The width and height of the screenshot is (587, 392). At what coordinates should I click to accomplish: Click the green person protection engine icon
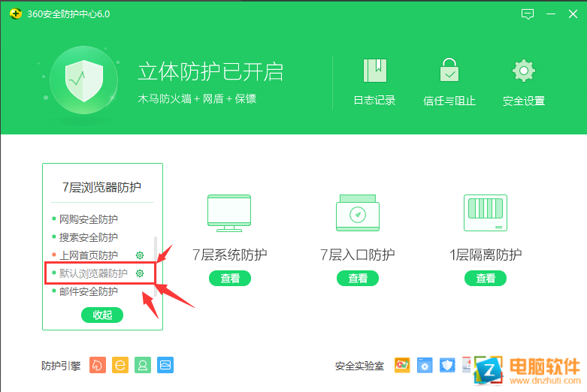(x=143, y=365)
